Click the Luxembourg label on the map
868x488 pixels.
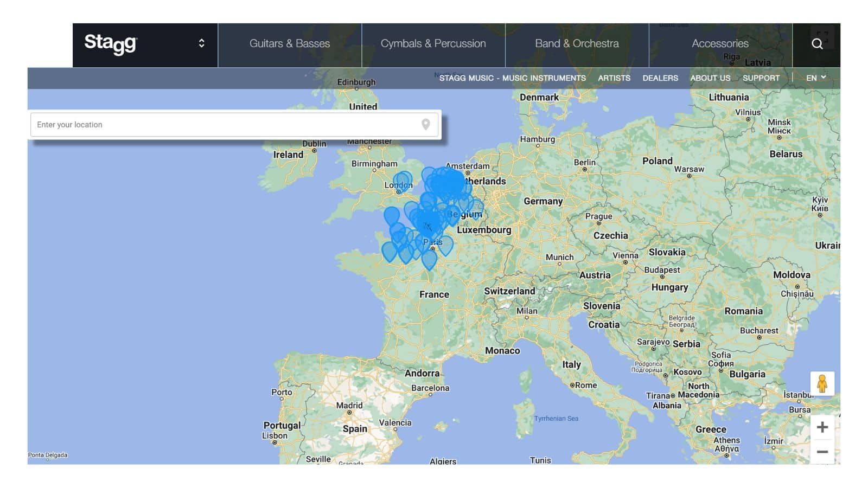(484, 230)
